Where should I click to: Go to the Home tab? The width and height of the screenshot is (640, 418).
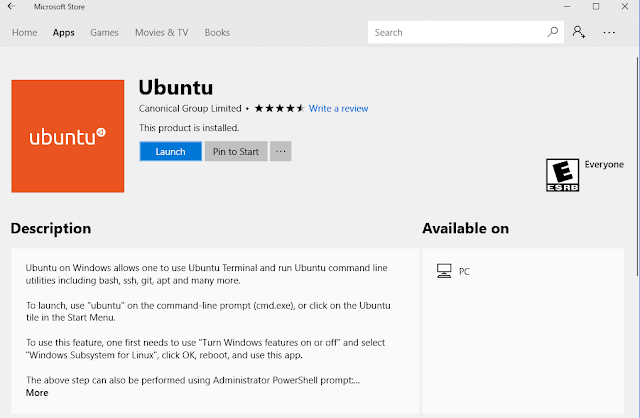[24, 32]
